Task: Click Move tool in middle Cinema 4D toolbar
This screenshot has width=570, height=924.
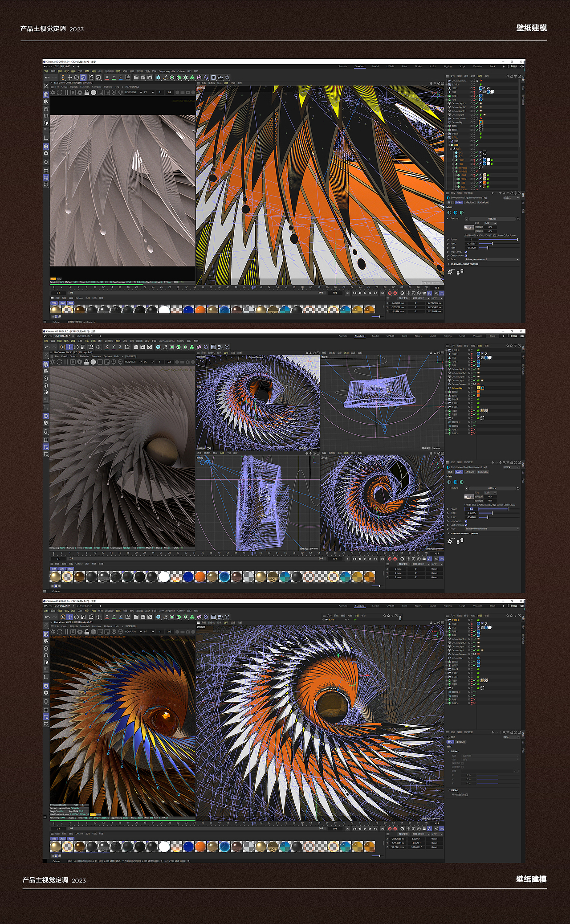Action: click(69, 347)
